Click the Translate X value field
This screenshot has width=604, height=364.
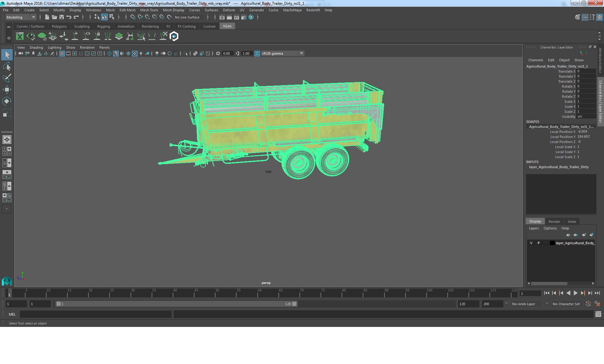pos(586,71)
